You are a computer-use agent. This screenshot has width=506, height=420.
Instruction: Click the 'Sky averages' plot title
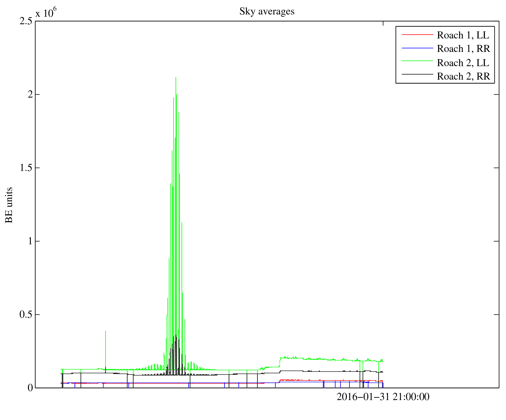point(267,11)
